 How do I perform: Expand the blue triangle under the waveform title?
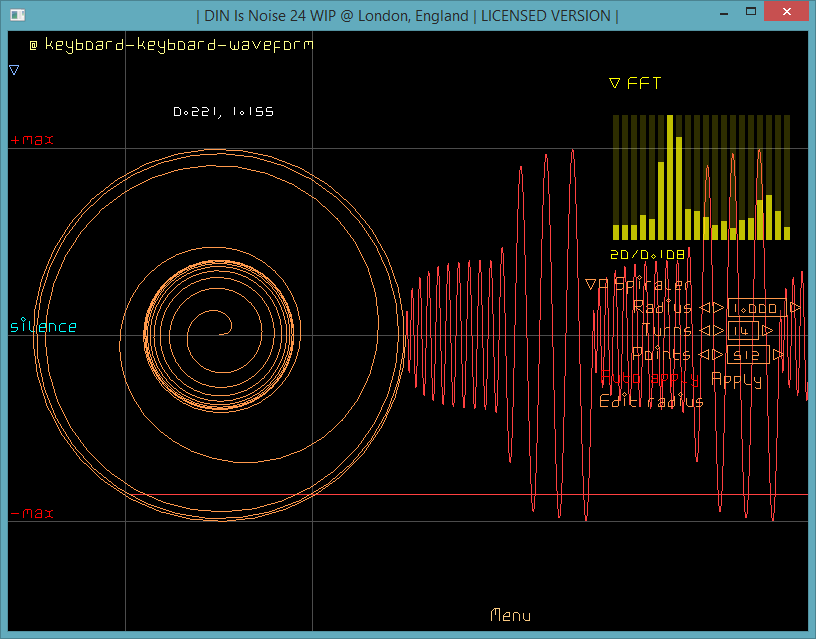point(14,70)
